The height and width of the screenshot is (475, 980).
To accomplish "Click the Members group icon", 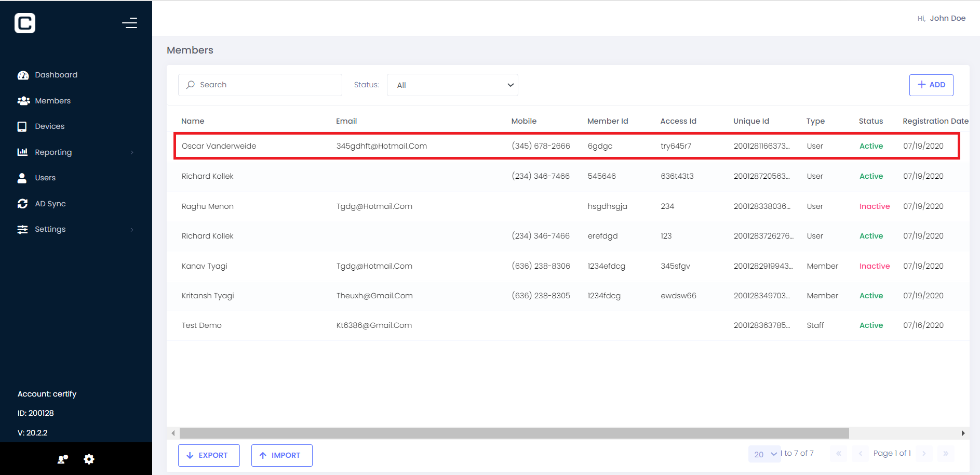I will click(23, 101).
